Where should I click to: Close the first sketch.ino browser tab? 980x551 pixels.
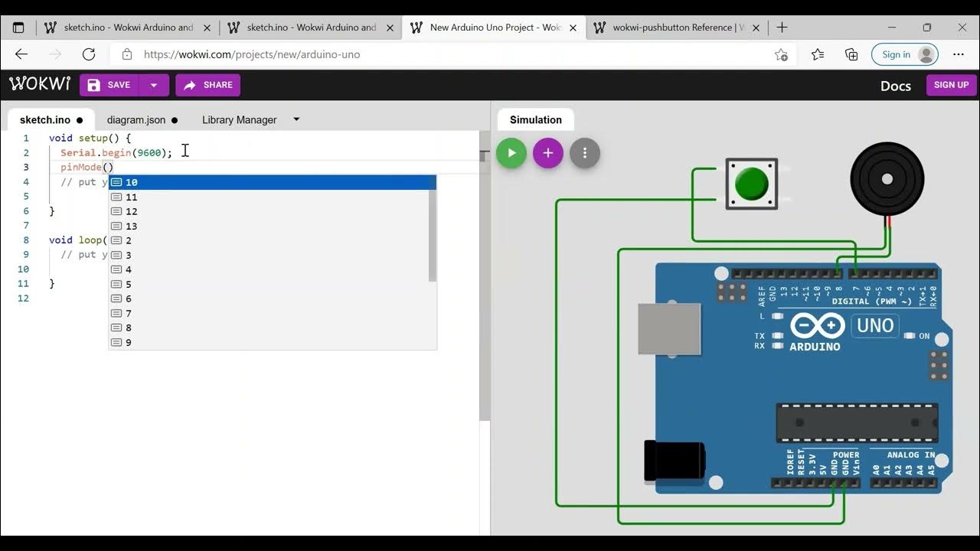point(207,28)
